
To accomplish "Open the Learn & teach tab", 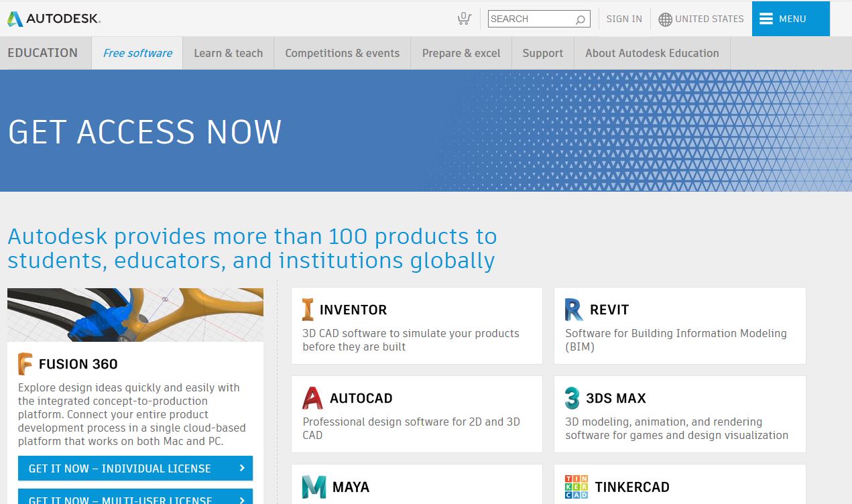I will tap(229, 53).
